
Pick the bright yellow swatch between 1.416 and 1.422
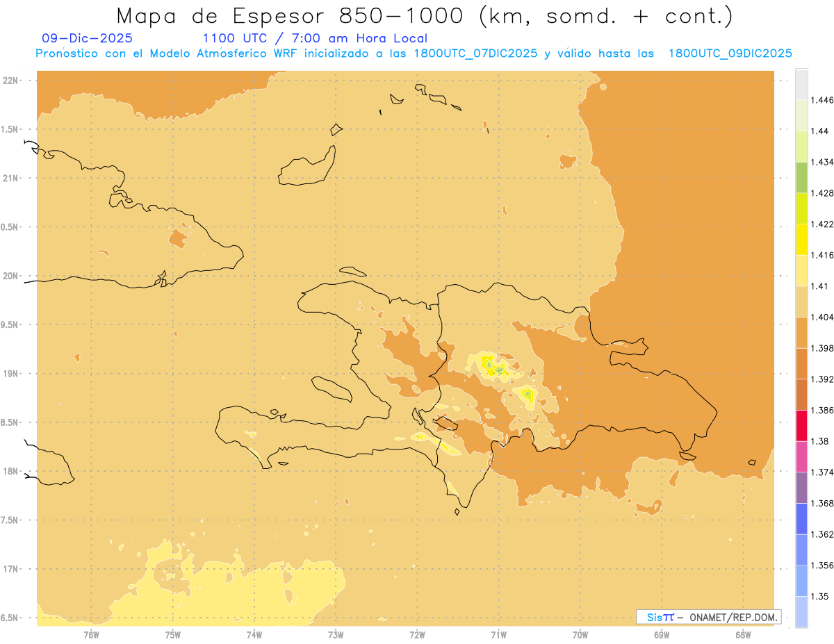click(801, 239)
